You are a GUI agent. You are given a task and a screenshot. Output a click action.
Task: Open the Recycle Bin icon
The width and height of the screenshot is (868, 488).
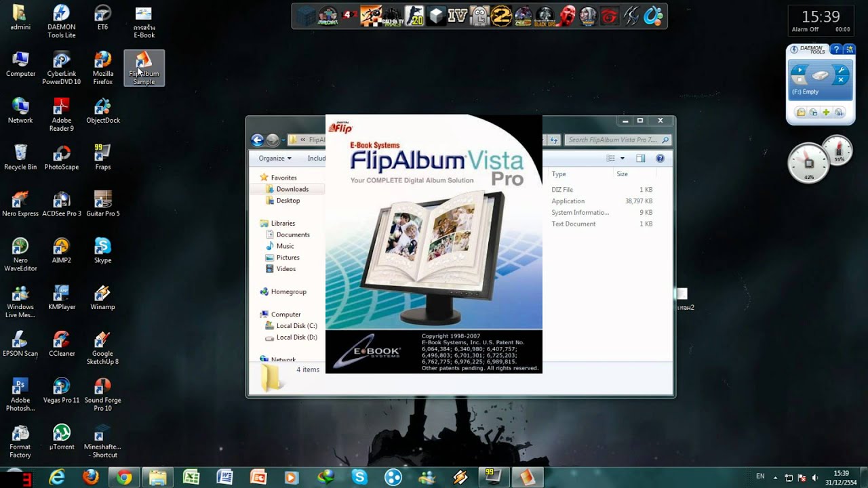(x=20, y=157)
